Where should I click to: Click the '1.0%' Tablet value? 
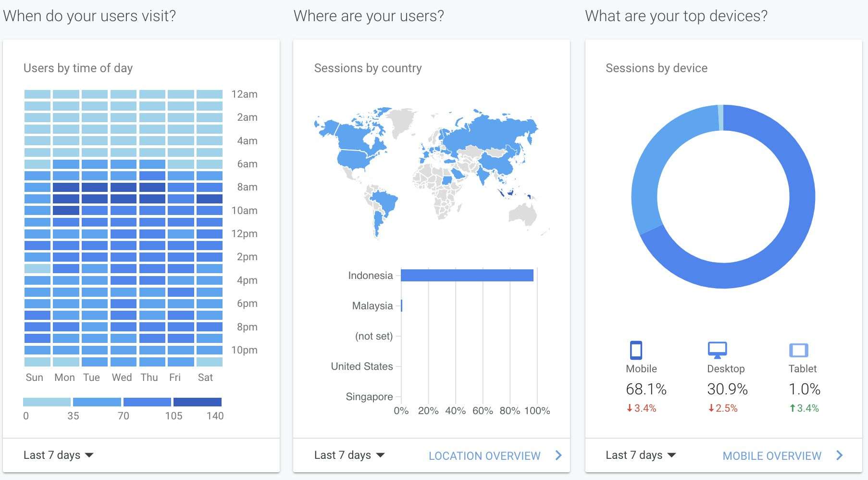[x=805, y=389]
